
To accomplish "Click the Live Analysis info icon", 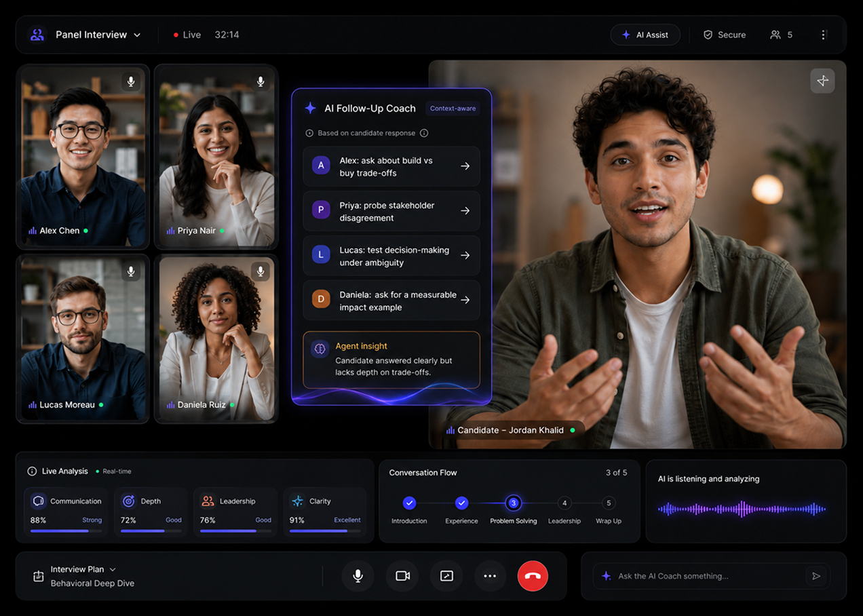I will point(32,471).
